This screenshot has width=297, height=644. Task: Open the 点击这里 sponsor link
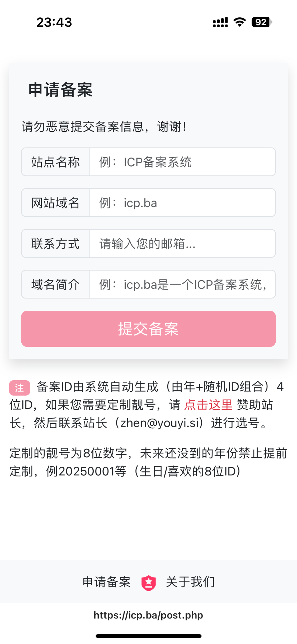tap(208, 405)
